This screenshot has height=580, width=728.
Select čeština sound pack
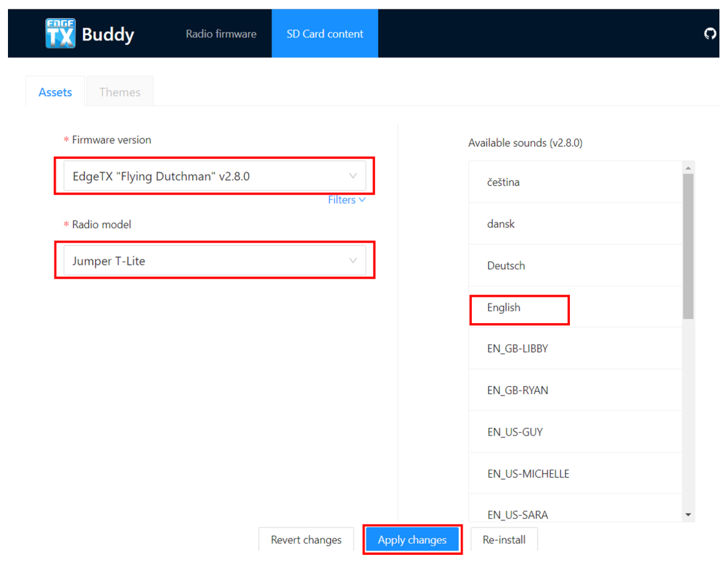point(575,182)
